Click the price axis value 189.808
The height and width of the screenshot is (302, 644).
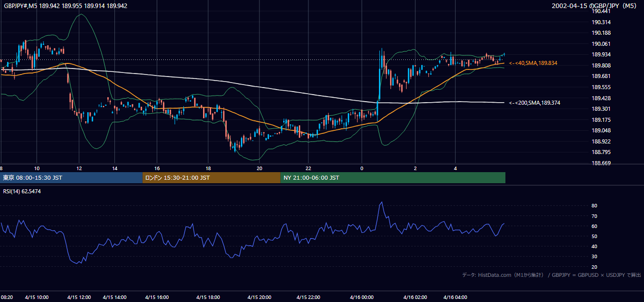click(x=602, y=65)
